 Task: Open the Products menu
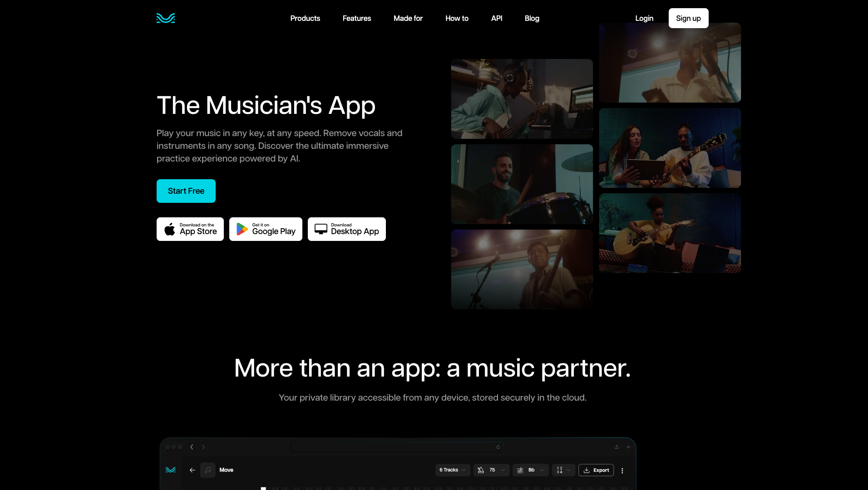tap(305, 18)
